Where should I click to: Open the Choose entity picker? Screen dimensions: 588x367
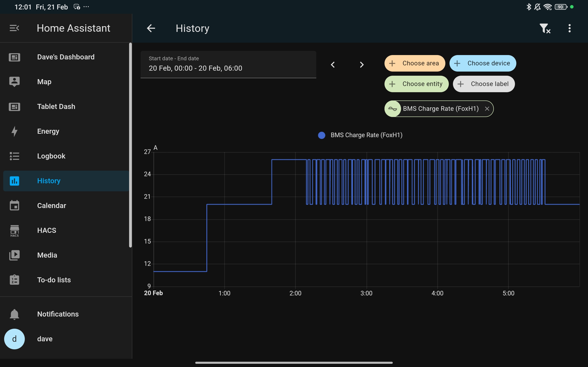tap(416, 84)
